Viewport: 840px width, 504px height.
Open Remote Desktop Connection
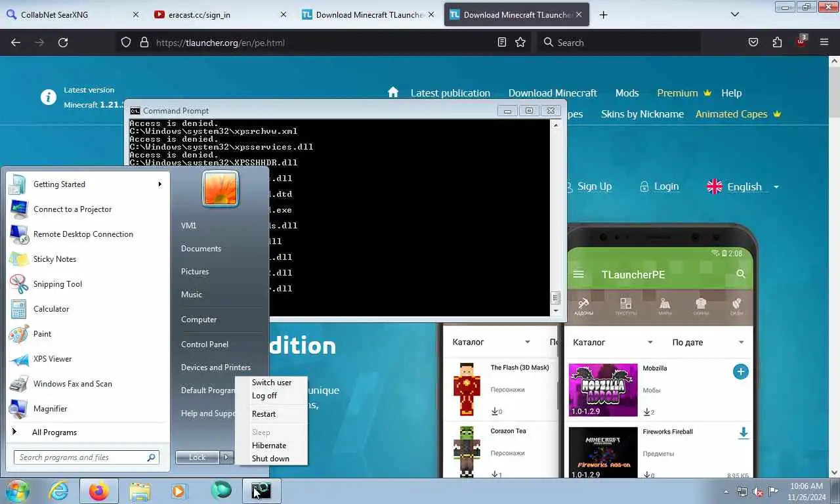point(87,234)
